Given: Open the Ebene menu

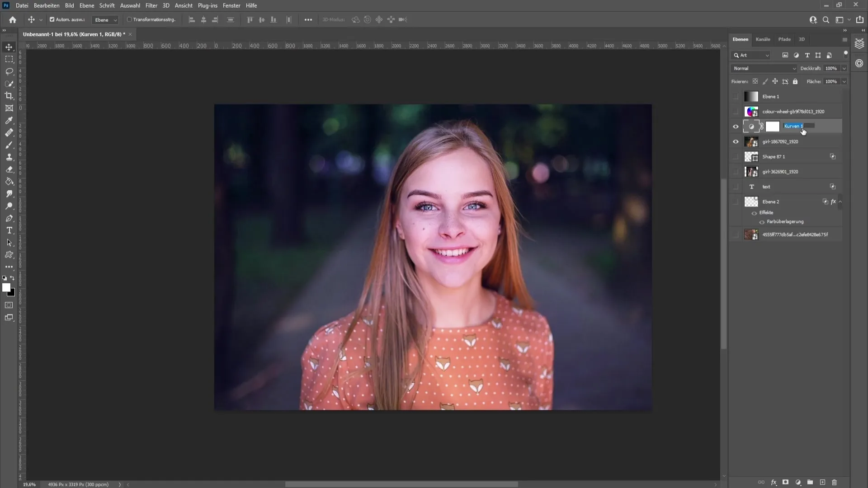Looking at the screenshot, I should point(86,5).
